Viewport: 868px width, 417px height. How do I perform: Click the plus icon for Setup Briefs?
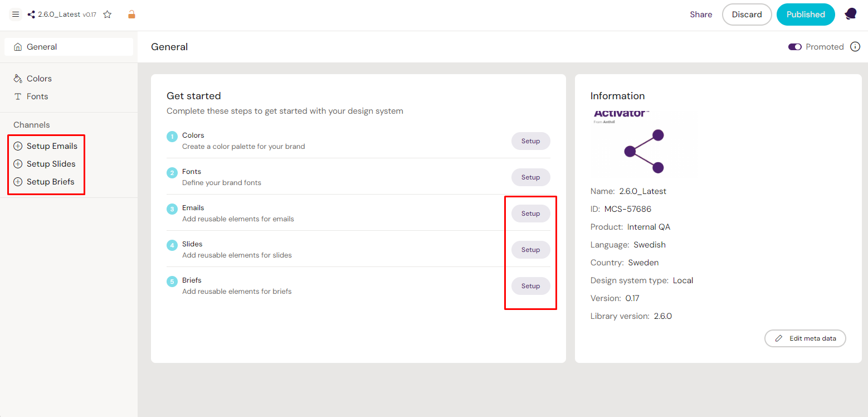tap(18, 182)
